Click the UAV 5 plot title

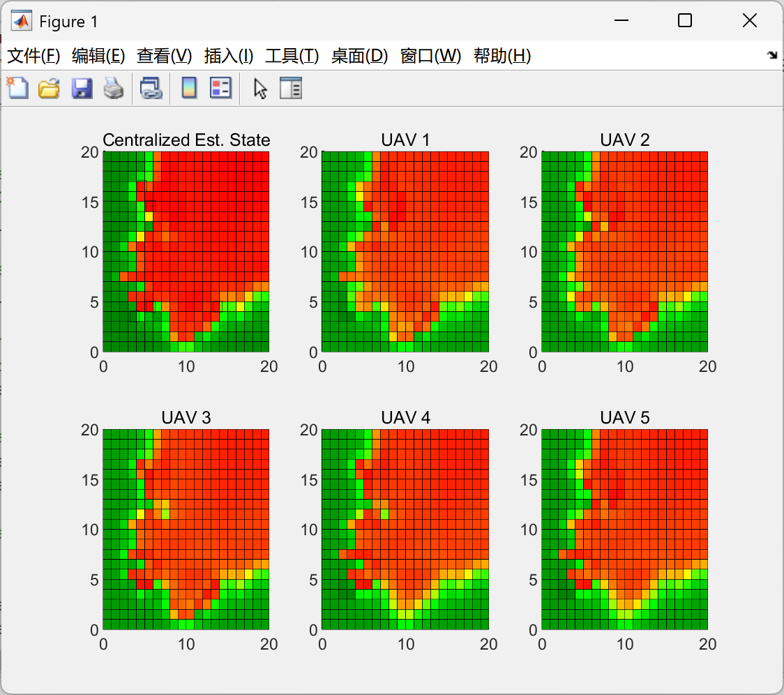point(624,417)
